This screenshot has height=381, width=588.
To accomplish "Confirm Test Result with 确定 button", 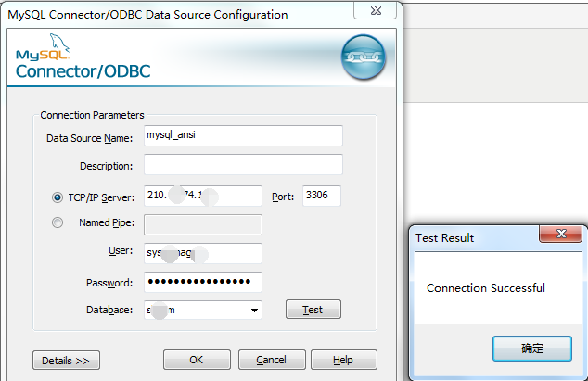I will point(532,349).
